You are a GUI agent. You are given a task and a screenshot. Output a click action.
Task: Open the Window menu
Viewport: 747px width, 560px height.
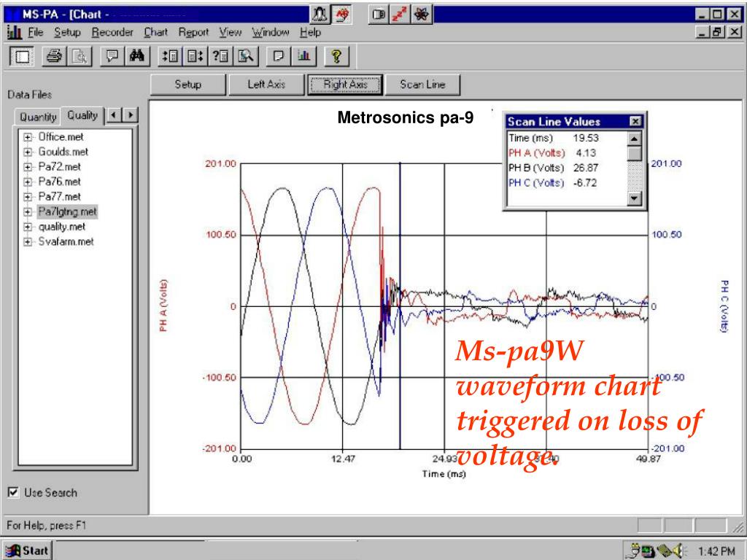pos(271,32)
